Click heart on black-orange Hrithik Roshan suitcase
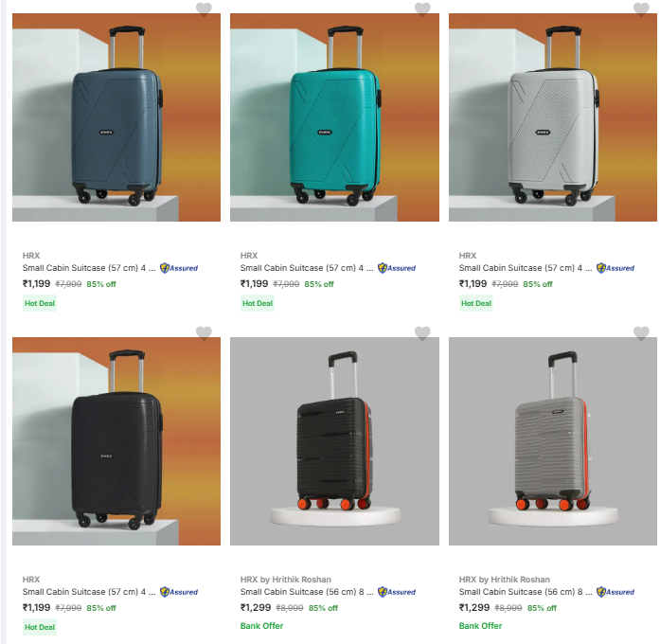660x644 pixels. click(x=422, y=333)
